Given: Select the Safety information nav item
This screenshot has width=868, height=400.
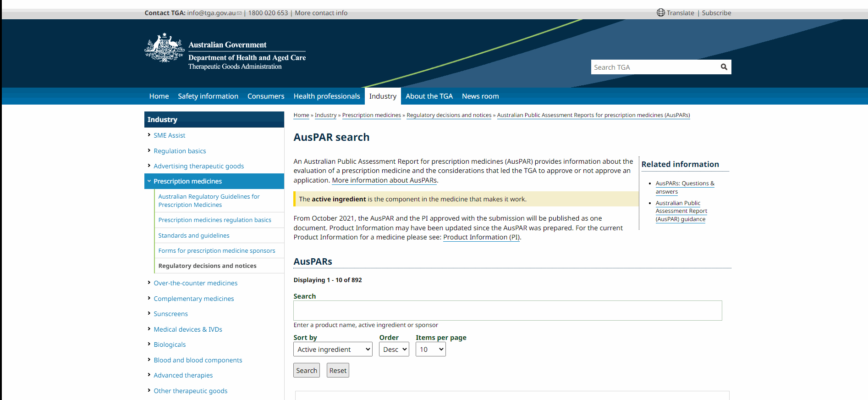Looking at the screenshot, I should coord(208,96).
